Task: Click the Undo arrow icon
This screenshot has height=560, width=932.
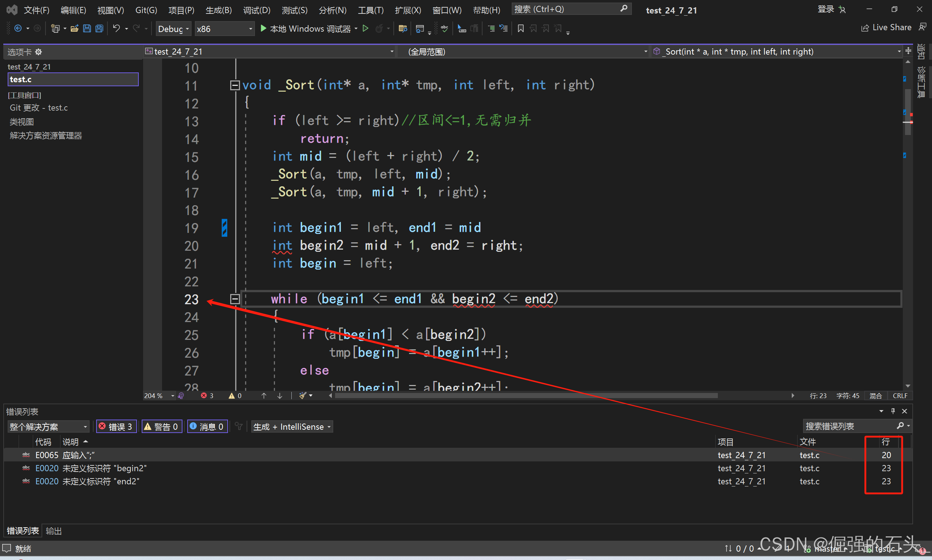Action: click(116, 29)
